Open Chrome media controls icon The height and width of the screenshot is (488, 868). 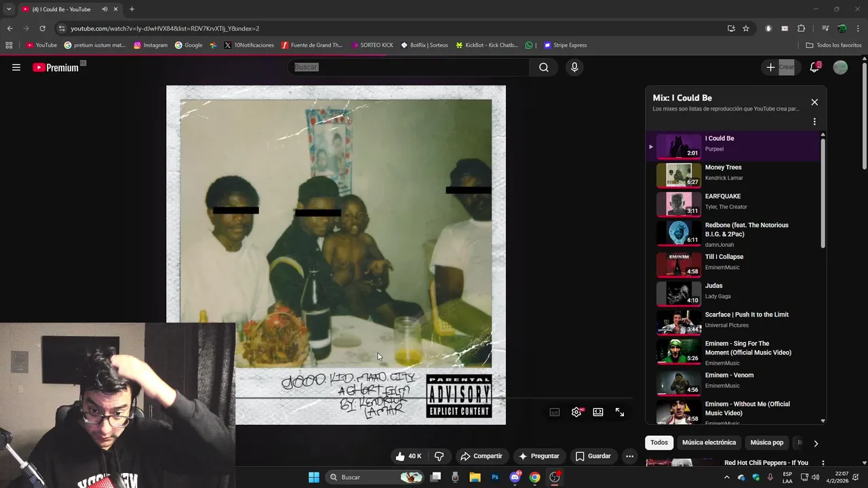pos(825,28)
